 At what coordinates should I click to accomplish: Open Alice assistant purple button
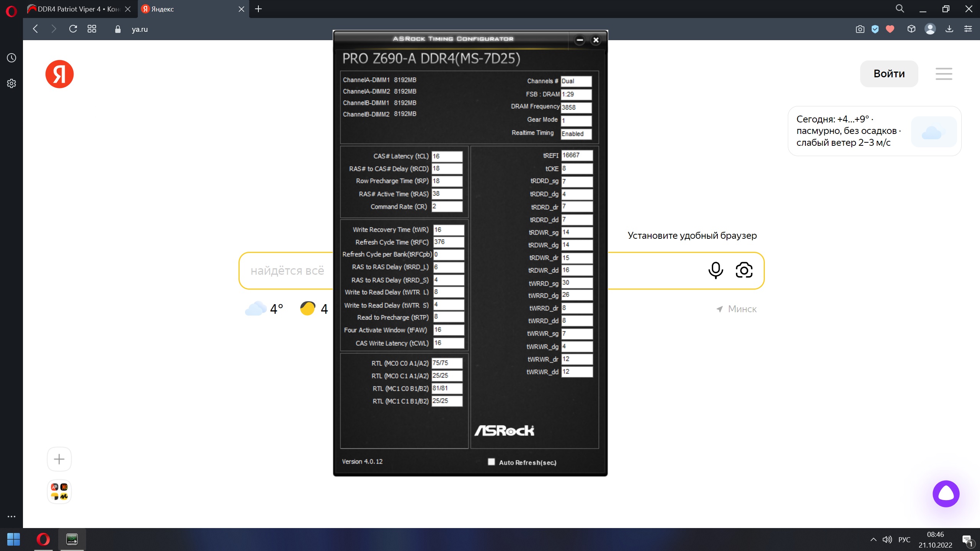[946, 494]
